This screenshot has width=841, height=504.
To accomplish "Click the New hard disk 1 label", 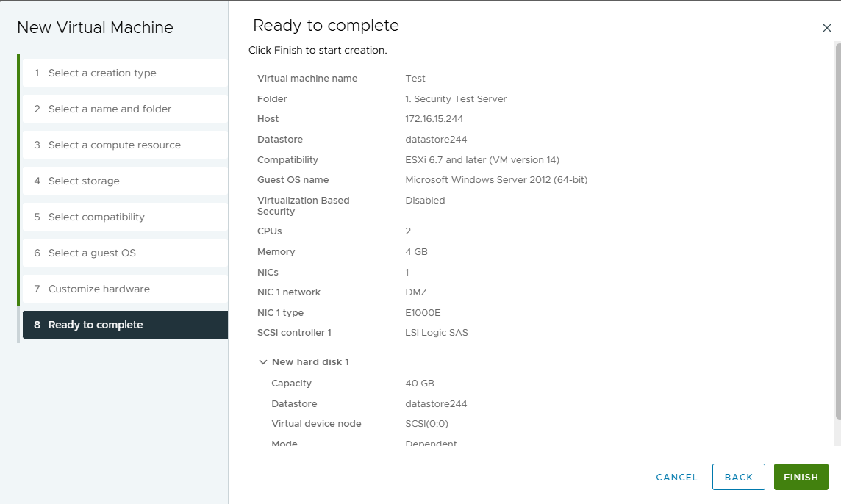I will point(309,362).
